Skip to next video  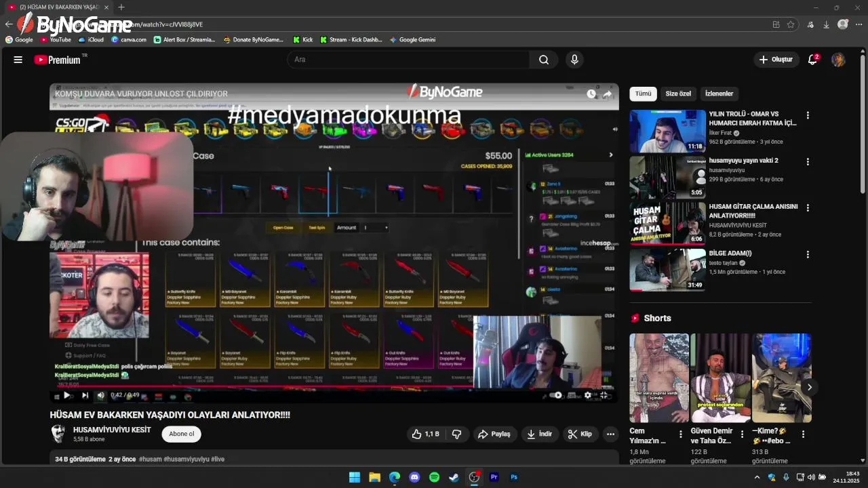click(85, 395)
